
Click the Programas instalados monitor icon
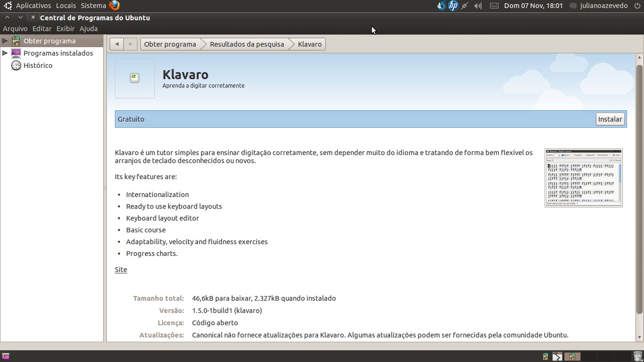click(x=16, y=53)
